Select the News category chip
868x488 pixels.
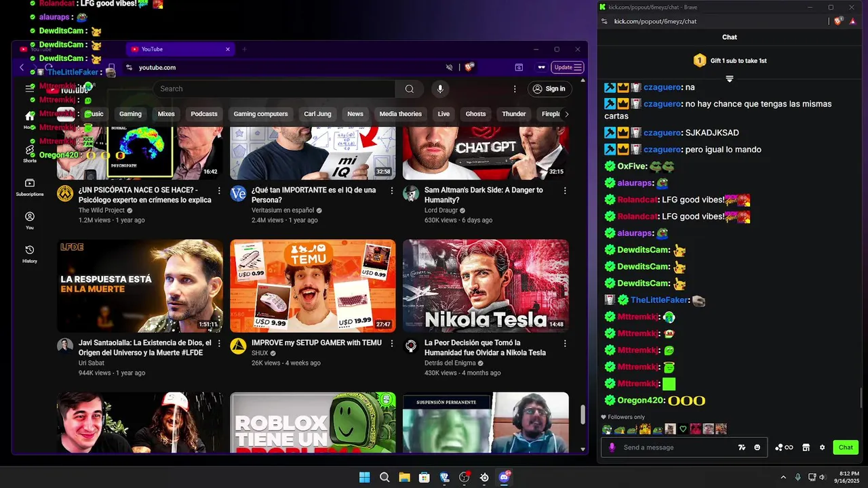(x=355, y=114)
